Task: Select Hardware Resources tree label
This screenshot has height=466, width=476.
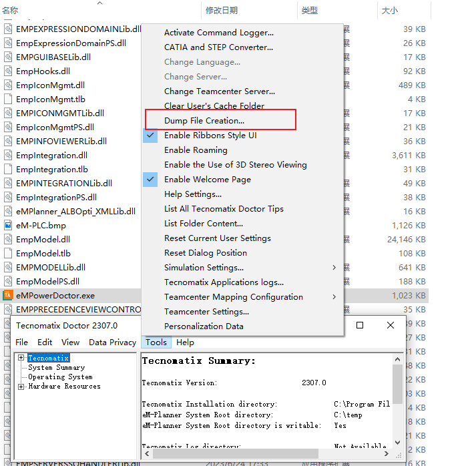Action: 64,387
